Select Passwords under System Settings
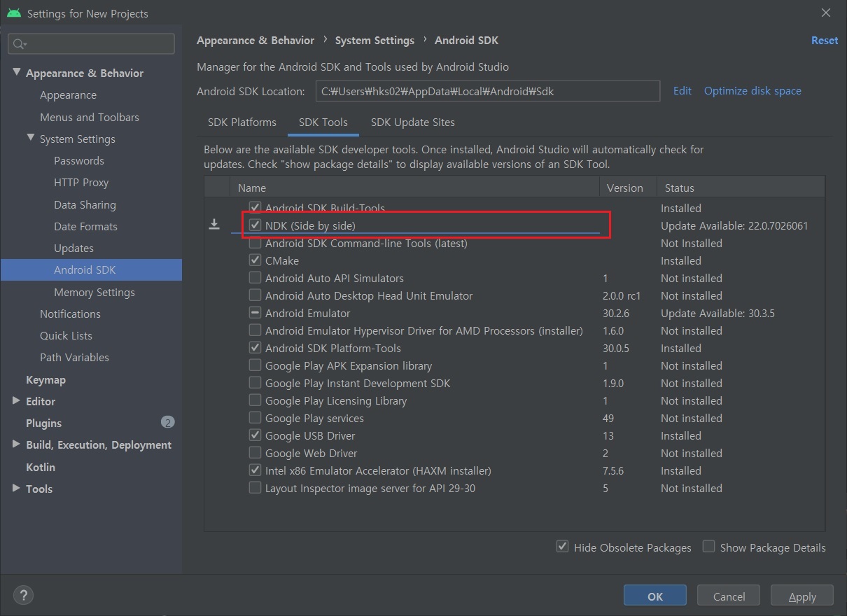 tap(79, 160)
